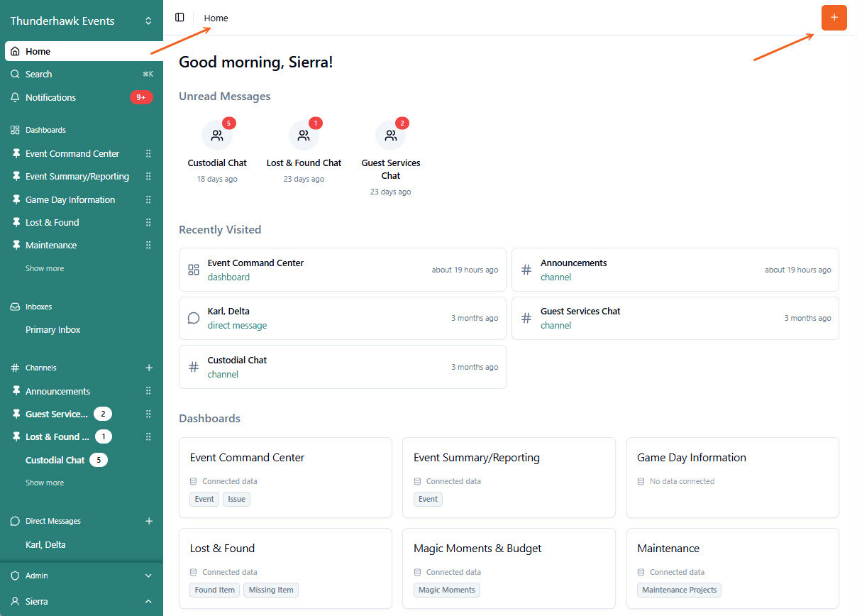Viewport: 857px width, 616px height.
Task: Click the Missing Item data tag
Action: pos(271,590)
